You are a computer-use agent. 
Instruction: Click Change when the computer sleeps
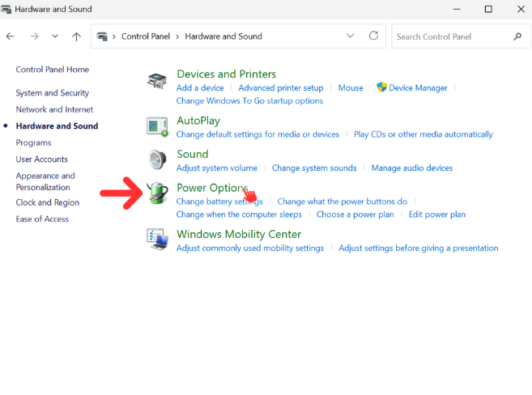239,214
